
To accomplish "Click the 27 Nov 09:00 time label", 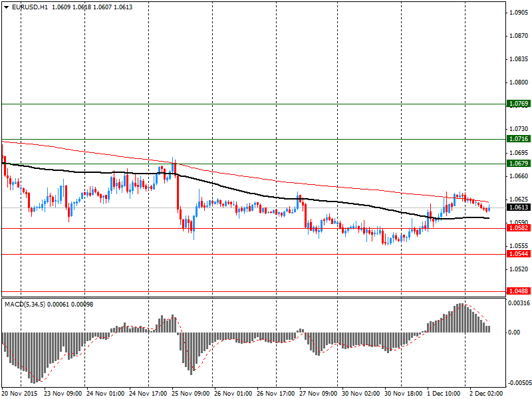I will (x=319, y=394).
